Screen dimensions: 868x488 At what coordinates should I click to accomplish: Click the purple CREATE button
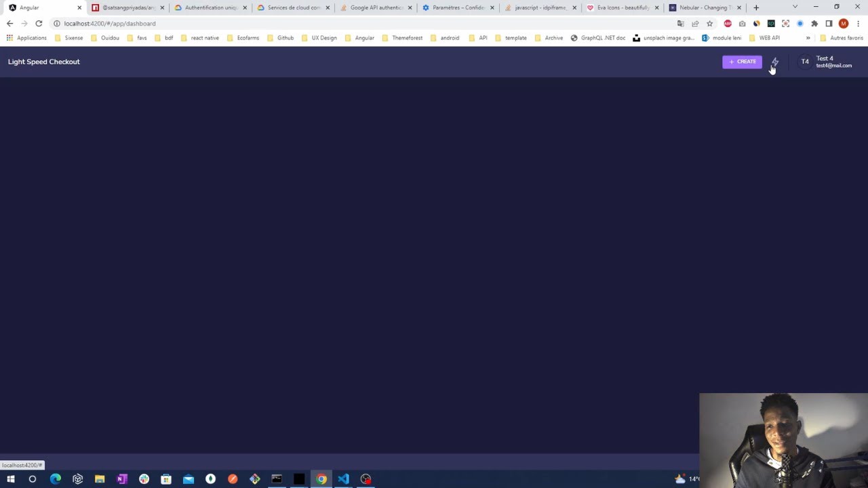[742, 62]
